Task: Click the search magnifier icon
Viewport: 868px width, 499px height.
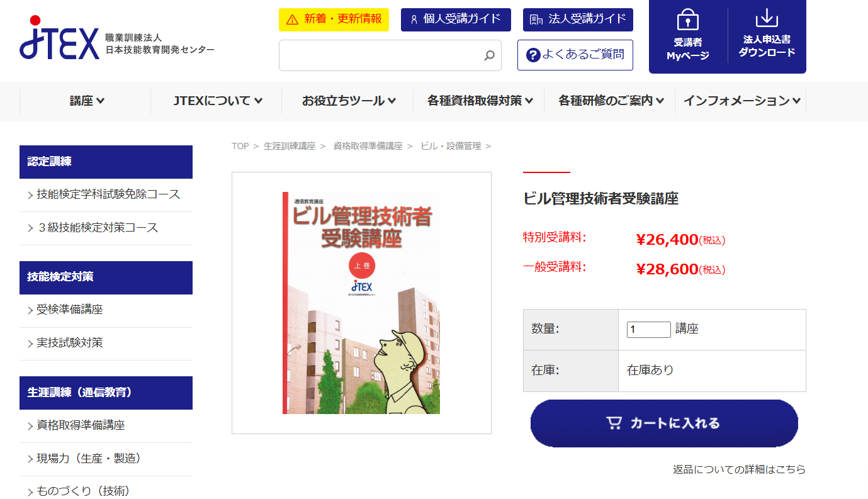Action: pos(489,56)
